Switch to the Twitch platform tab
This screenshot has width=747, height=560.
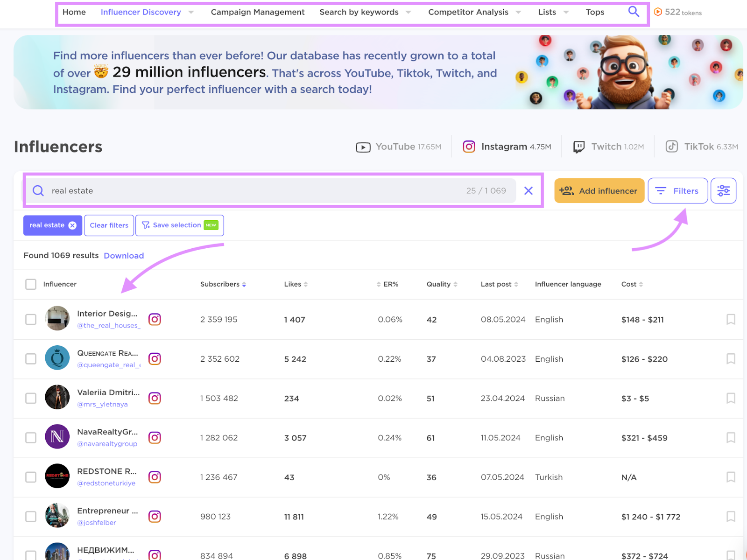[608, 147]
